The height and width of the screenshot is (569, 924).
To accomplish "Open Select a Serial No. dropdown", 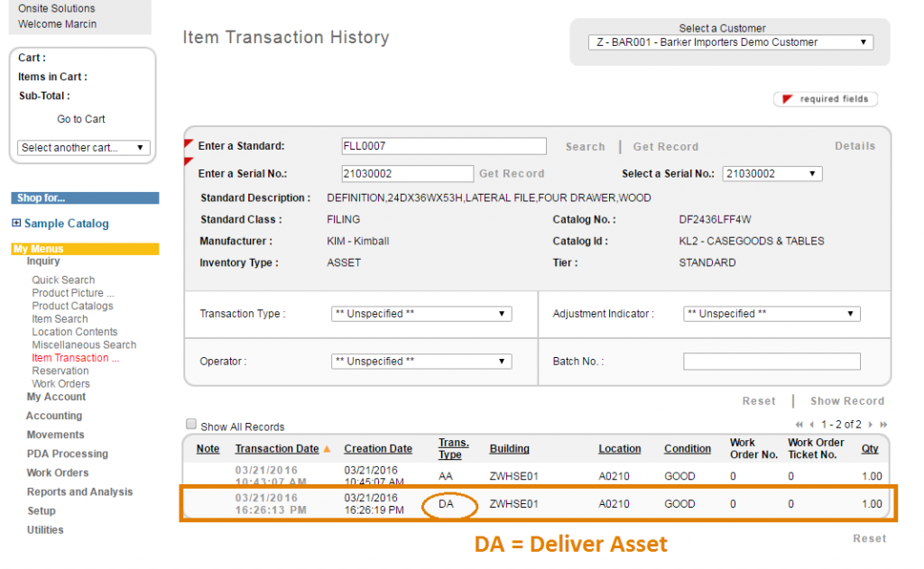I will [772, 173].
